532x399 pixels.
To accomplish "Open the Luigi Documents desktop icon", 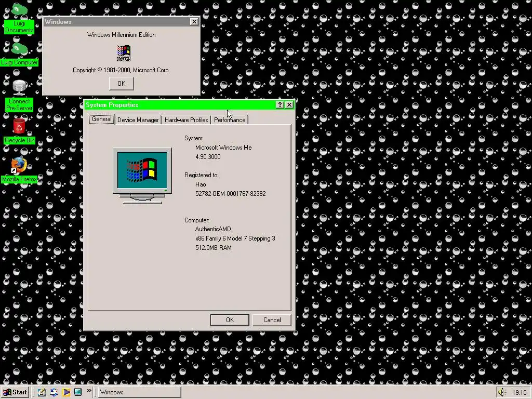I will click(19, 18).
